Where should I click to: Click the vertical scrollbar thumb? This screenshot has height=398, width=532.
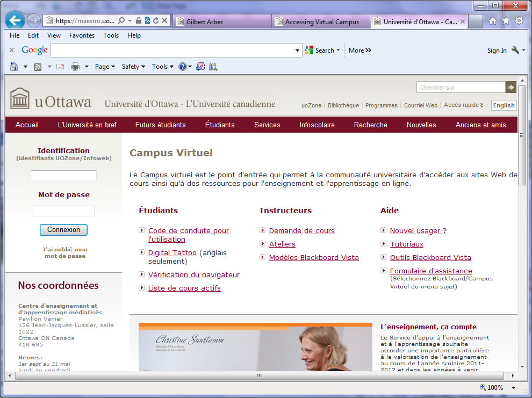click(522, 135)
